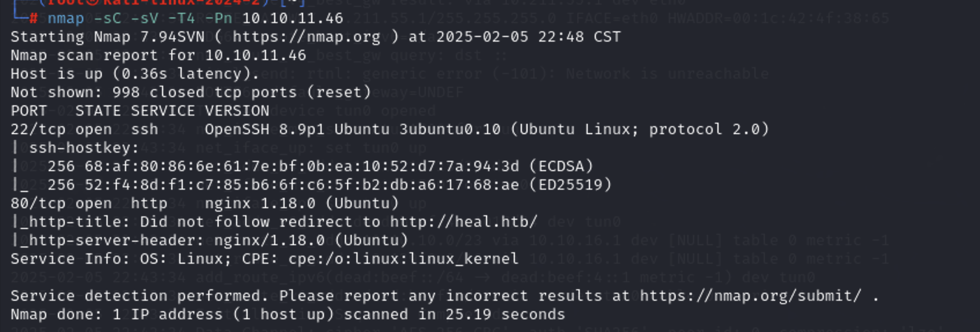Click the nginx 1.18.0 (Ubuntu) version text
This screenshot has height=332, width=980.
[301, 204]
